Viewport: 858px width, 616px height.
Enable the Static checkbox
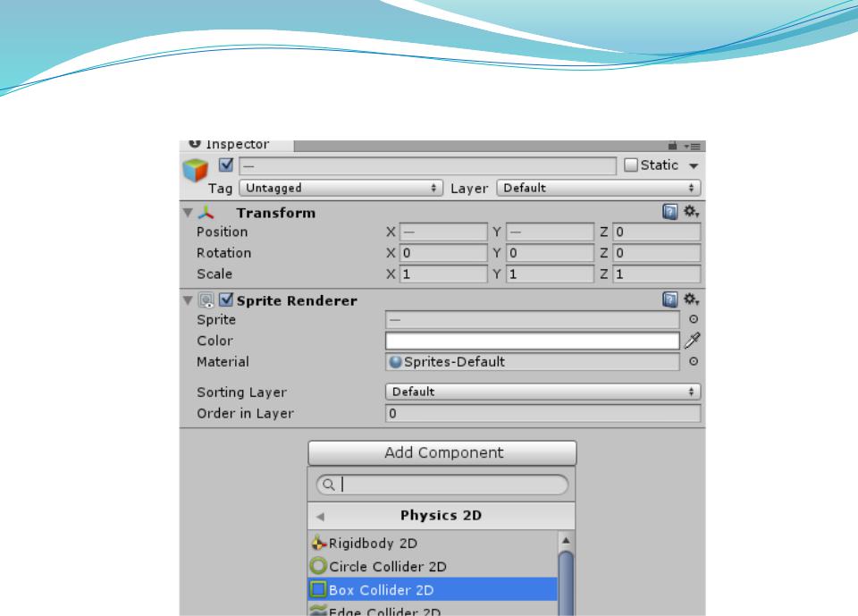click(631, 165)
